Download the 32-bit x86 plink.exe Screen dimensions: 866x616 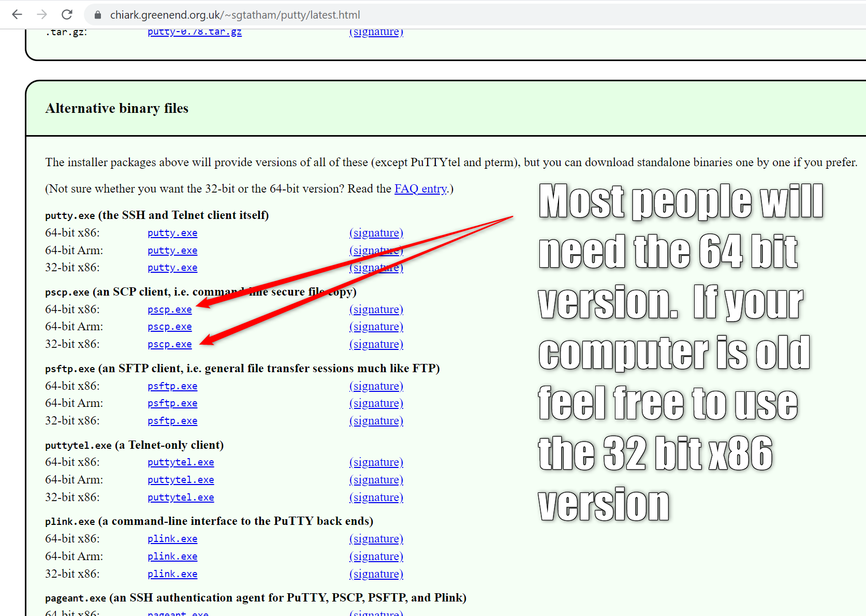tap(172, 574)
